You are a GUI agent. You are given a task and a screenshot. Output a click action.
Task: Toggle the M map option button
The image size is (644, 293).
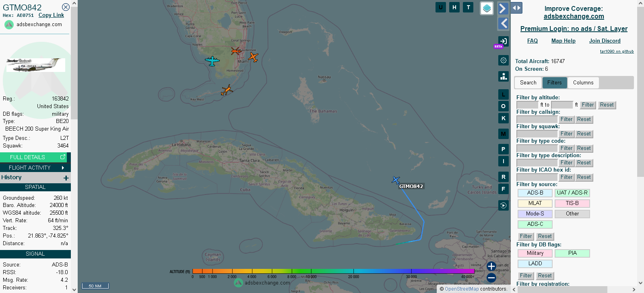(503, 134)
